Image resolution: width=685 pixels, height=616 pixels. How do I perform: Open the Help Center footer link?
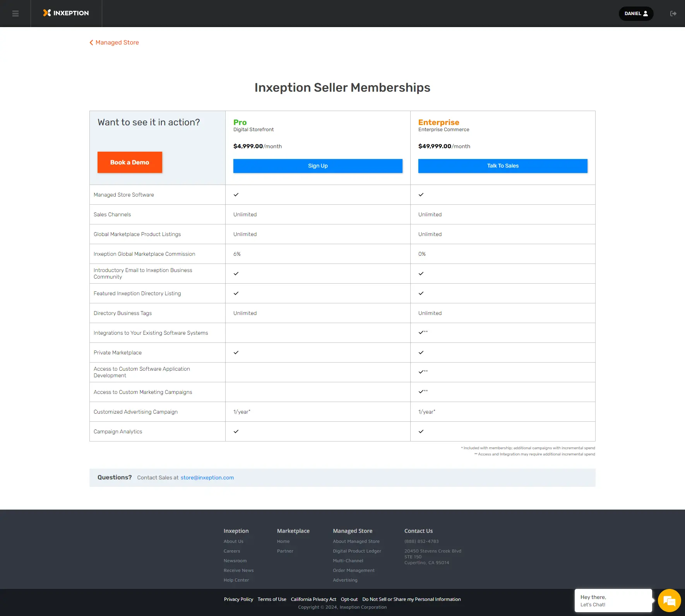[x=236, y=580]
